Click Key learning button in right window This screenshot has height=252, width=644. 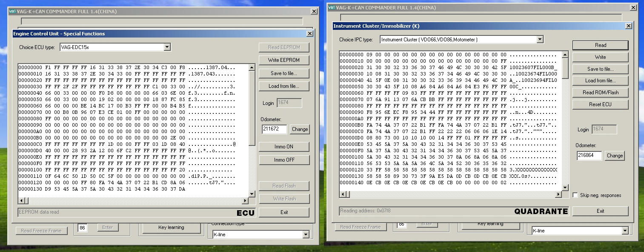[x=490, y=225]
